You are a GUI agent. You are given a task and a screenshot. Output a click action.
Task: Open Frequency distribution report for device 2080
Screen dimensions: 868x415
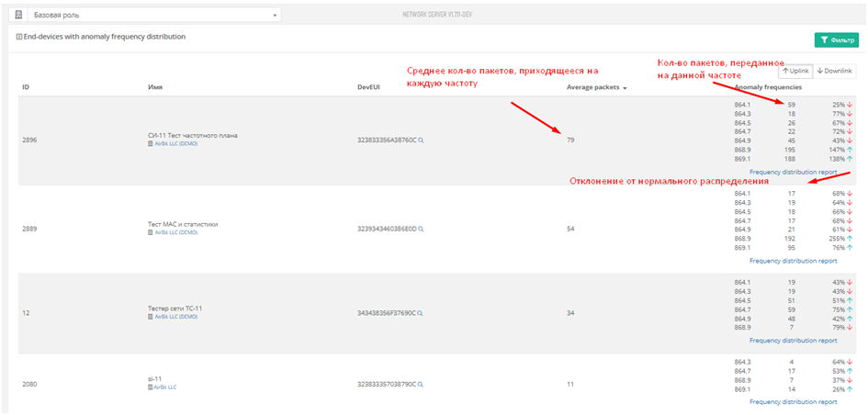click(793, 401)
